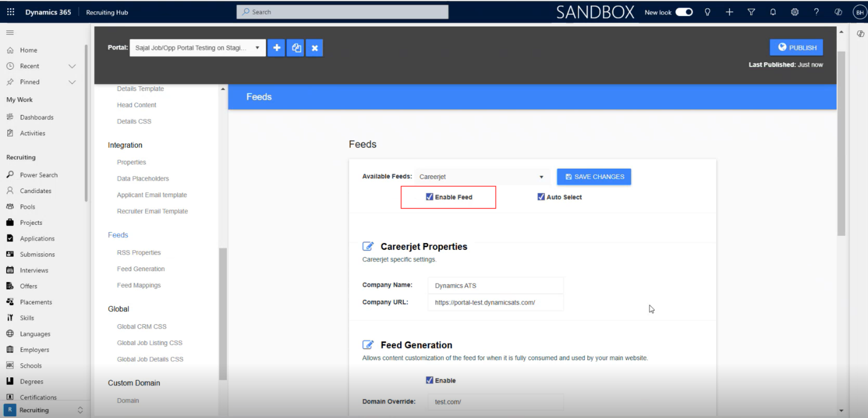The image size is (868, 418).
Task: Open Placements in the sidebar
Action: point(36,302)
